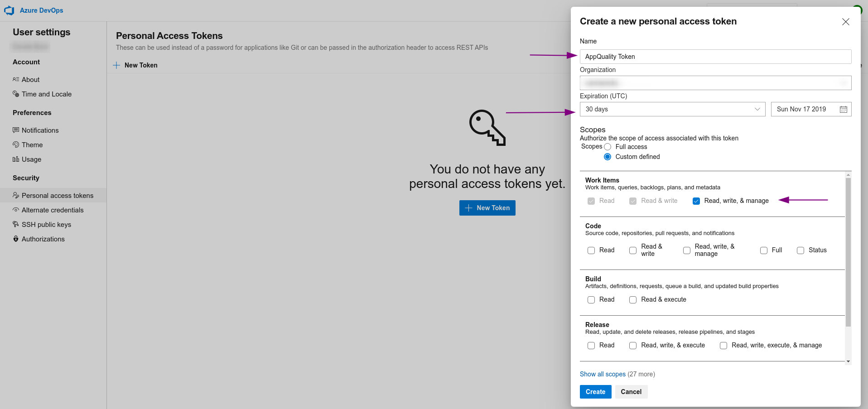
Task: Click the Time and Locale globe icon
Action: pos(16,94)
